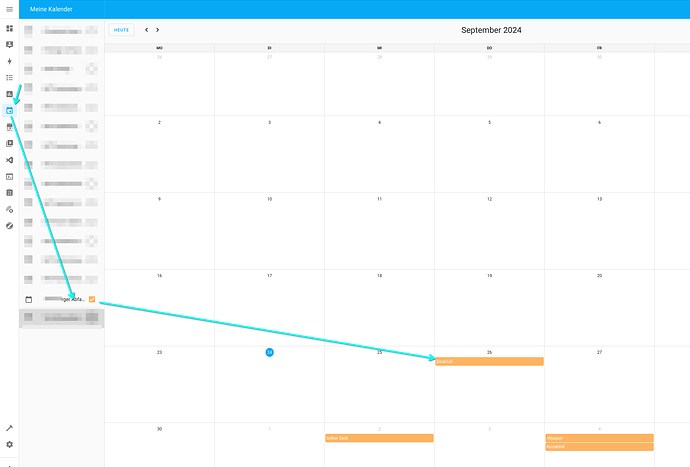Open the Gelber Sack calendar event
Viewport: 690px width, 467px height.
tap(379, 438)
